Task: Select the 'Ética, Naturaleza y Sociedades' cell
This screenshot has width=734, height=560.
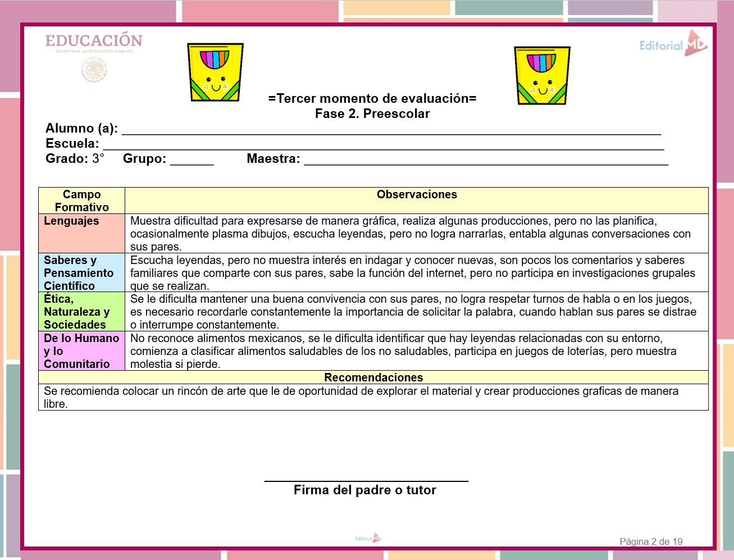Action: coord(82,312)
